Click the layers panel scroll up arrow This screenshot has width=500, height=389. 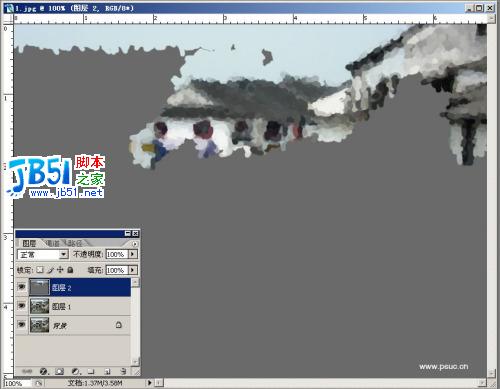[x=135, y=283]
